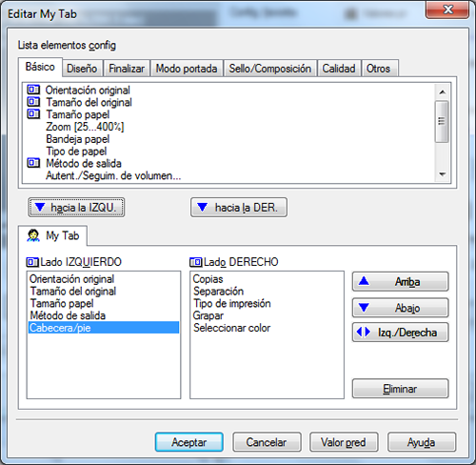
Task: Open the Sello/Composición tab
Action: (270, 69)
